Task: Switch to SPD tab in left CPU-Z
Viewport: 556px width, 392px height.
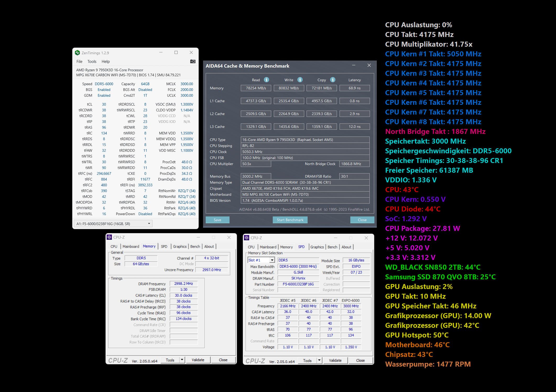Action: tap(164, 247)
